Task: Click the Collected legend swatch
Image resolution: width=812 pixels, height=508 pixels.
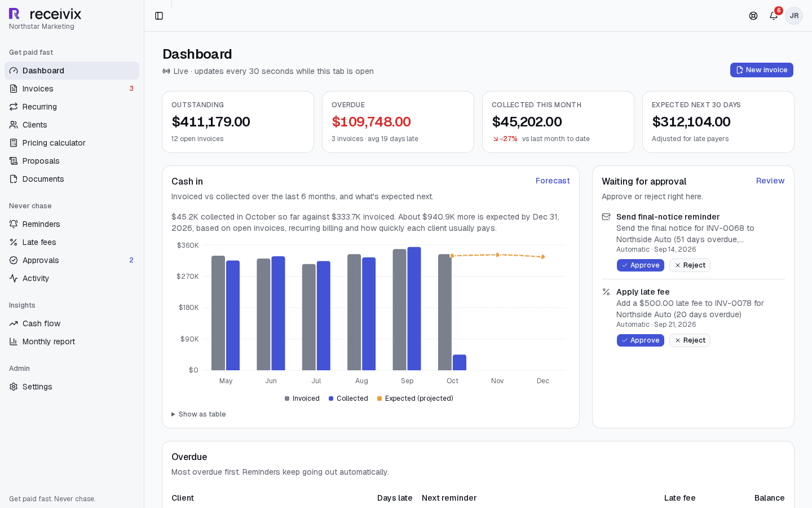Action: click(331, 398)
